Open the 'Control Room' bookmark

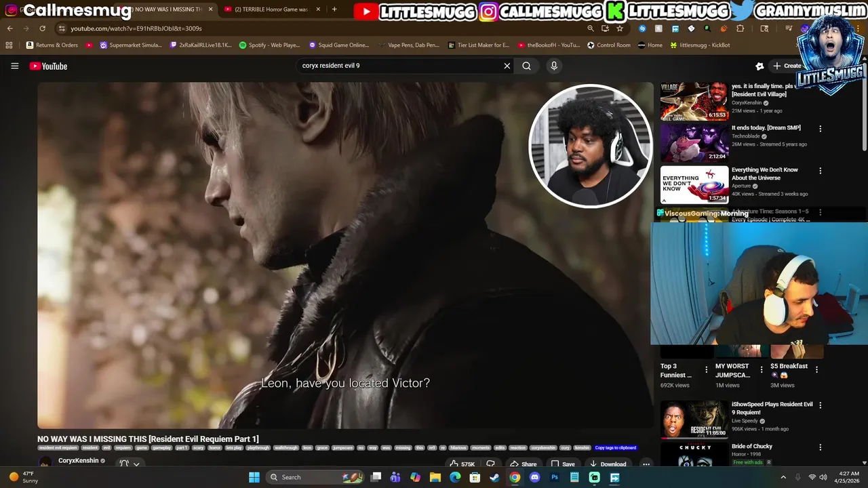pos(609,45)
